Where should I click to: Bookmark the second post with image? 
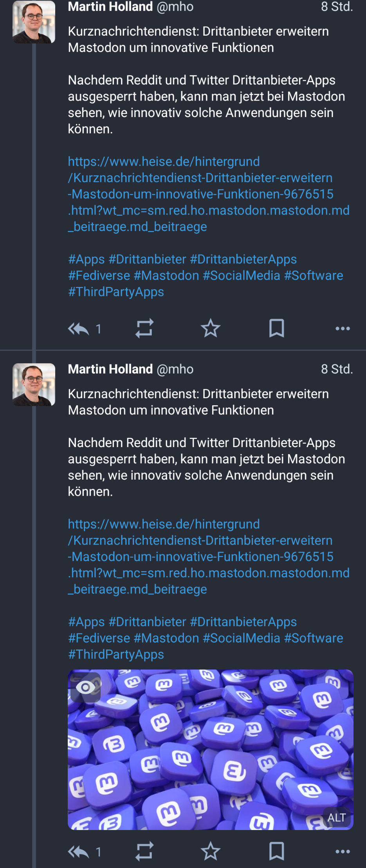[x=276, y=851]
